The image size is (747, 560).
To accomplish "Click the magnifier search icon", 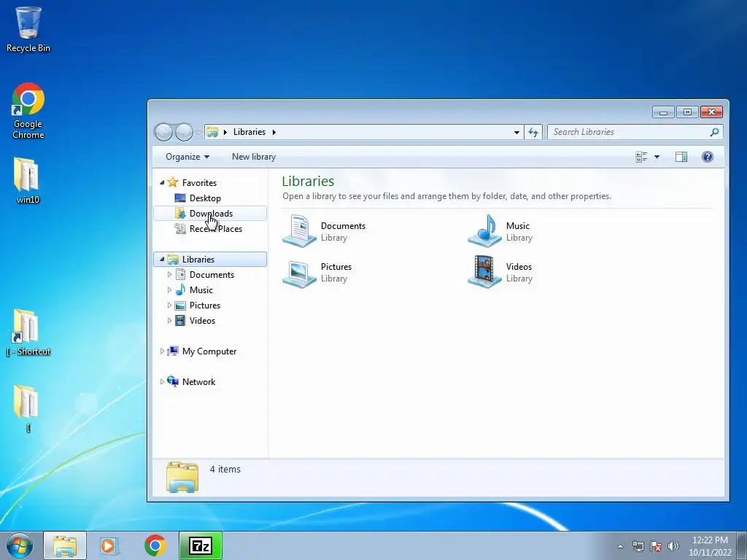I will click(714, 132).
